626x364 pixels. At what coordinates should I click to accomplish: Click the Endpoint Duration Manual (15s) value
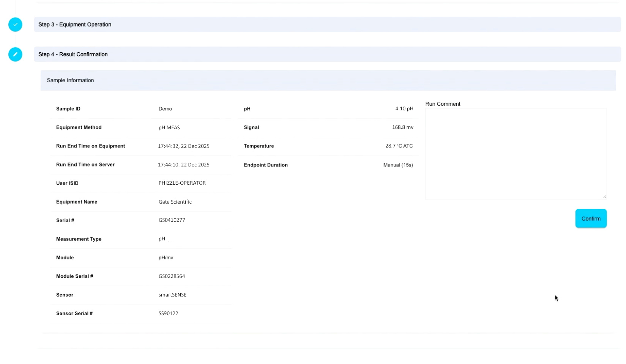pyautogui.click(x=397, y=165)
